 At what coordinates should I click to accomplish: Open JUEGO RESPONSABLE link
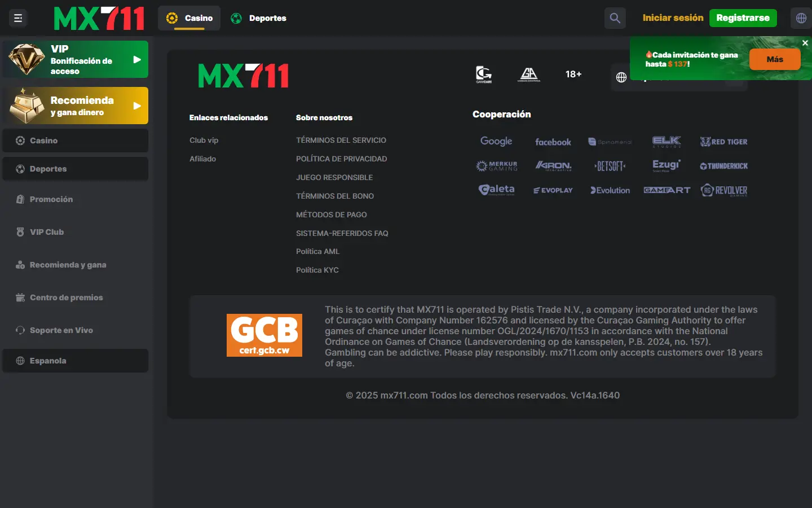(334, 177)
